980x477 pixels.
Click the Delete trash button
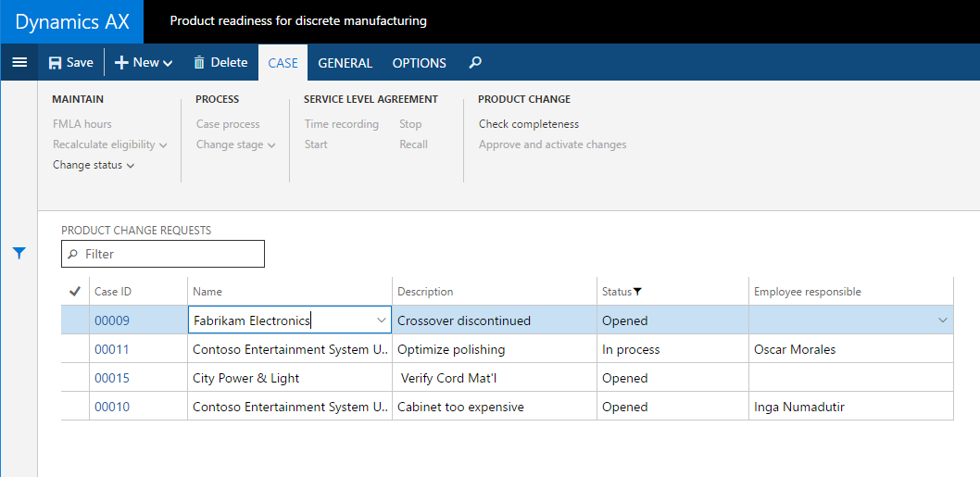point(220,62)
